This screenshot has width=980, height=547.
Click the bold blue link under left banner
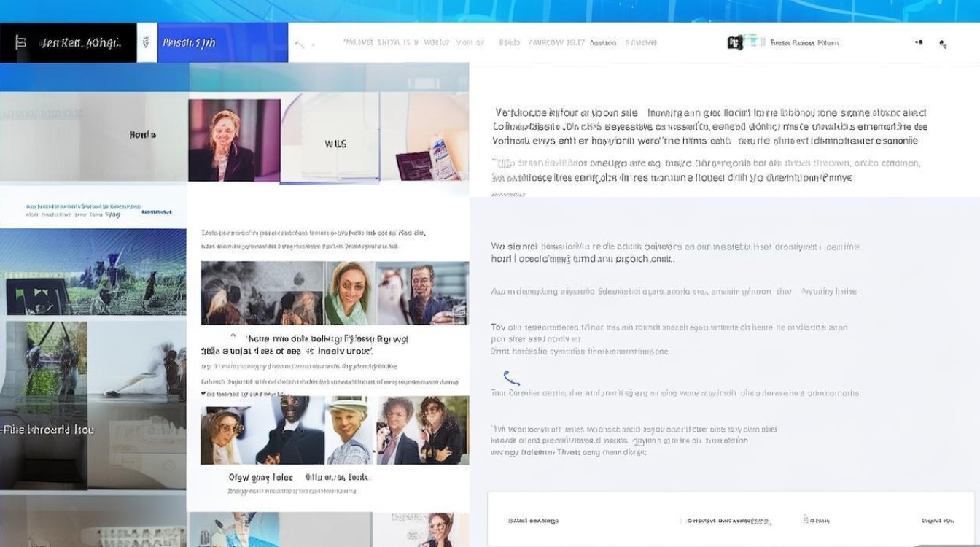(157, 212)
